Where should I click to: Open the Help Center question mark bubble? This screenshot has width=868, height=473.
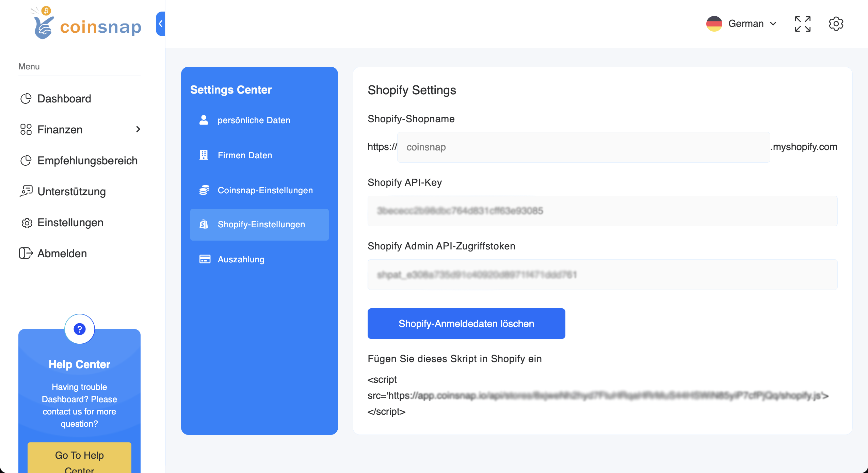coord(79,329)
